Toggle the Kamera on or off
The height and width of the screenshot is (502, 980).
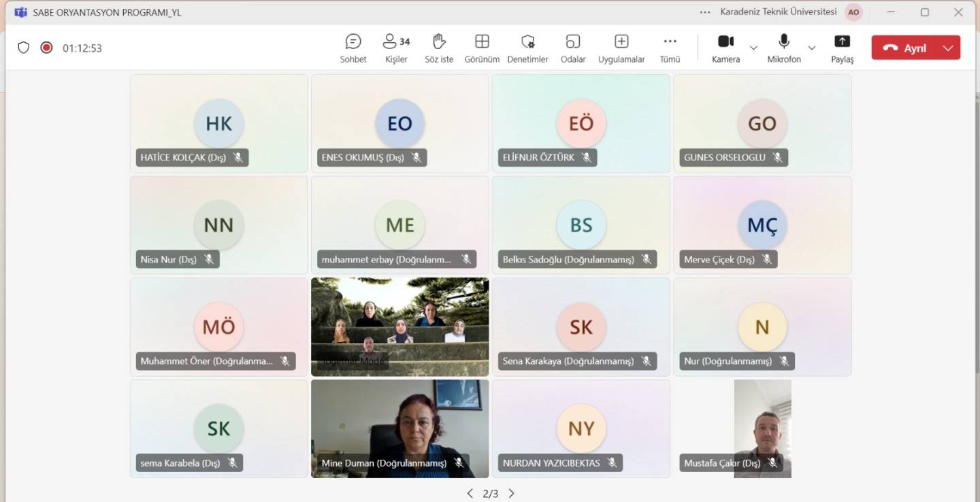pos(725,48)
